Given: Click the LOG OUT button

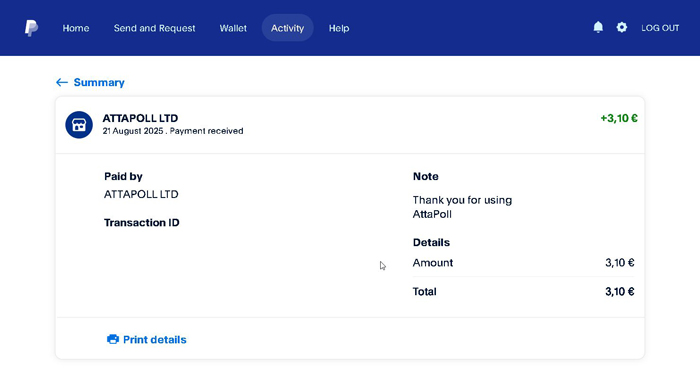Looking at the screenshot, I should click(660, 28).
